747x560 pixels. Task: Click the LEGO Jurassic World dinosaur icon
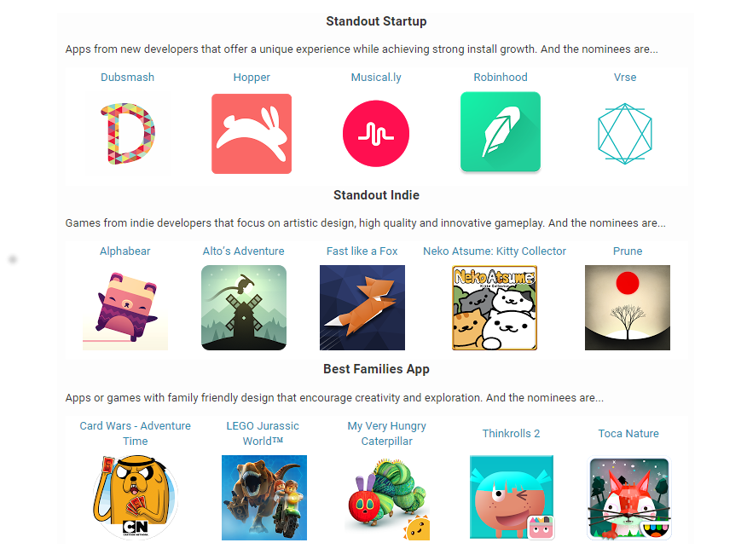(264, 498)
